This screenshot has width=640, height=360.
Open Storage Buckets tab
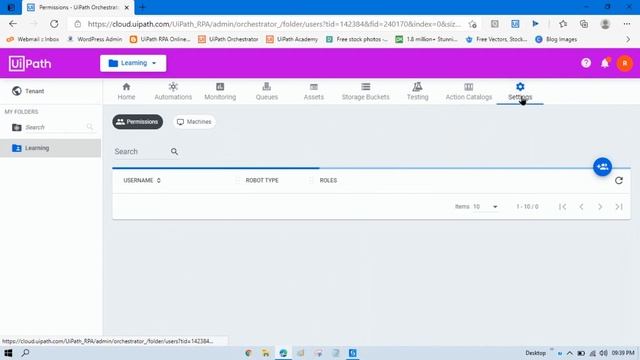(x=365, y=91)
